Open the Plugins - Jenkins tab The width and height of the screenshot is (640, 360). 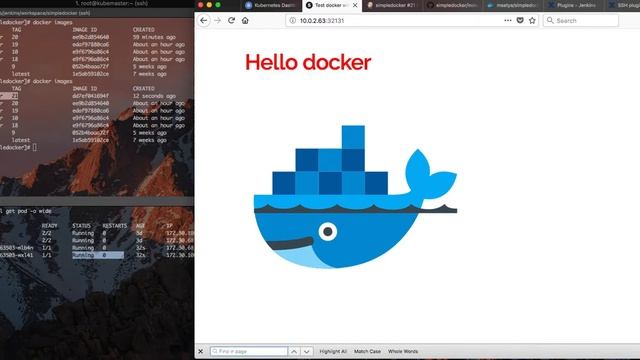click(573, 5)
